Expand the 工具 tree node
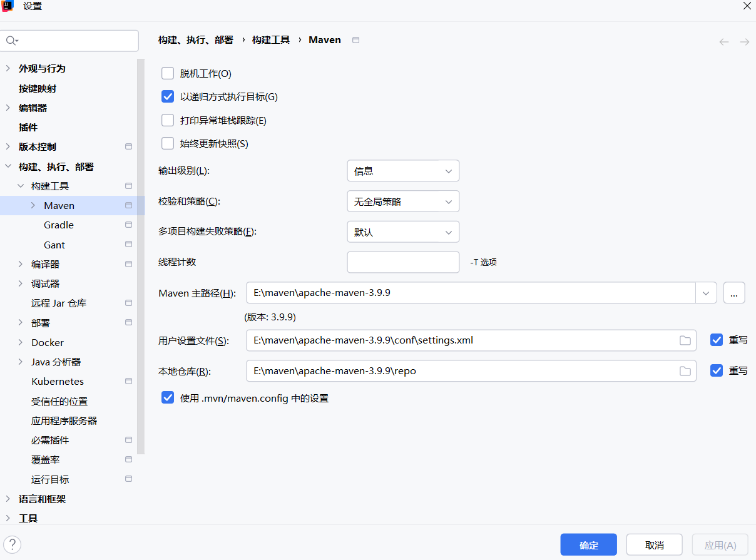 tap(8, 518)
